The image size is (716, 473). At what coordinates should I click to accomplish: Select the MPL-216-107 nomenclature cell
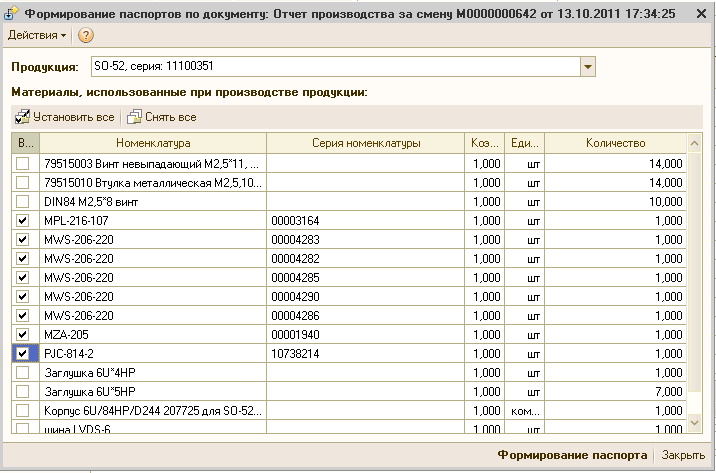pyautogui.click(x=153, y=221)
